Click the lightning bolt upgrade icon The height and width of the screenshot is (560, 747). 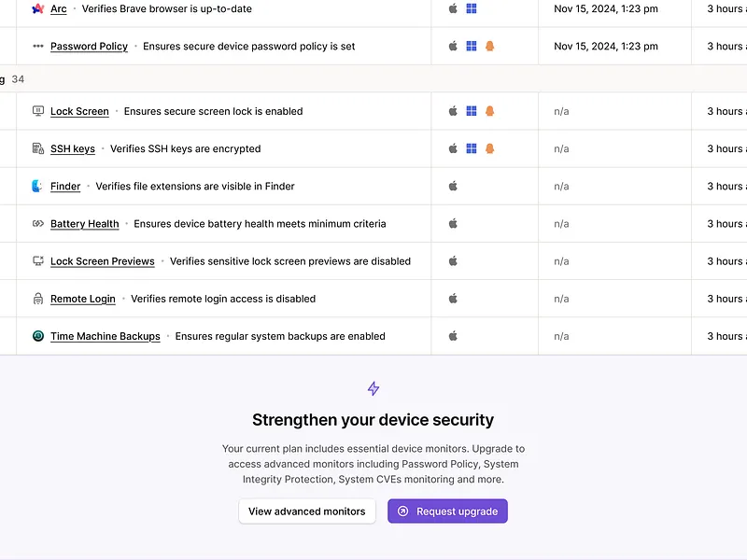click(x=373, y=388)
